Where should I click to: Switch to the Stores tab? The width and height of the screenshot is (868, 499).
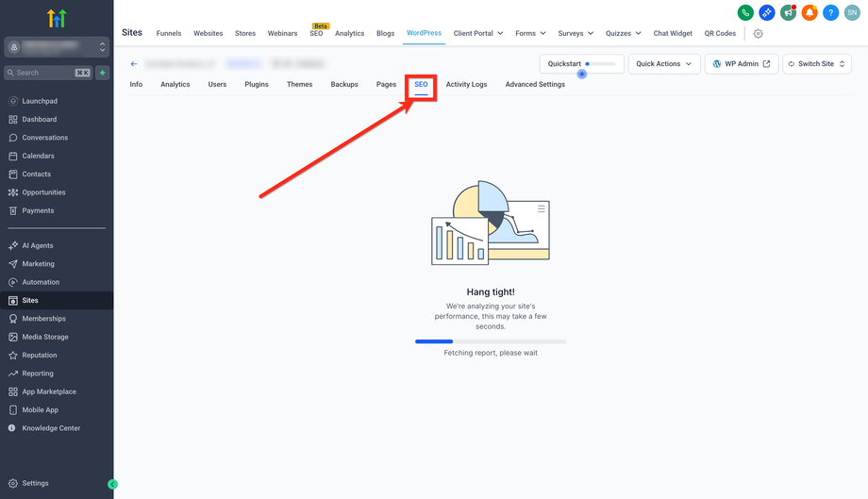coord(245,33)
